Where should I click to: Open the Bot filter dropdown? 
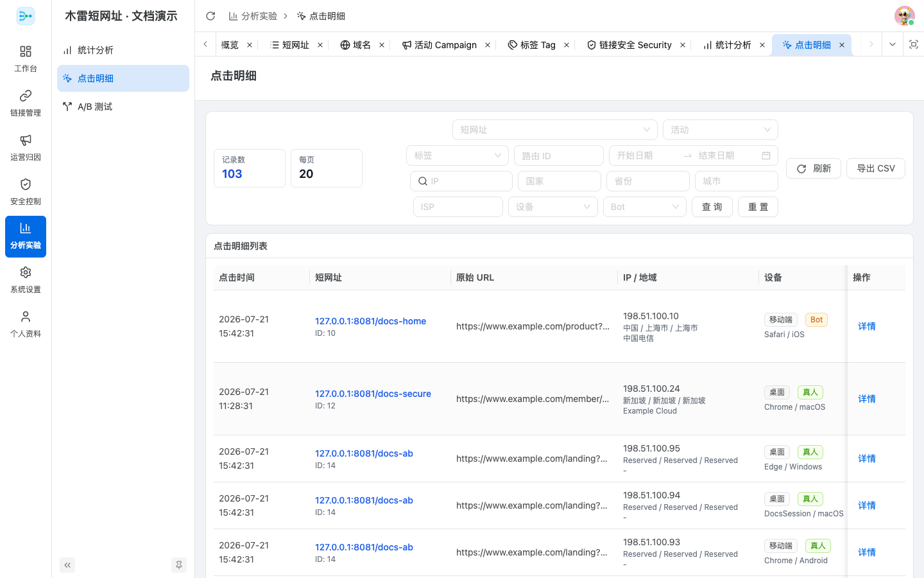click(x=645, y=207)
